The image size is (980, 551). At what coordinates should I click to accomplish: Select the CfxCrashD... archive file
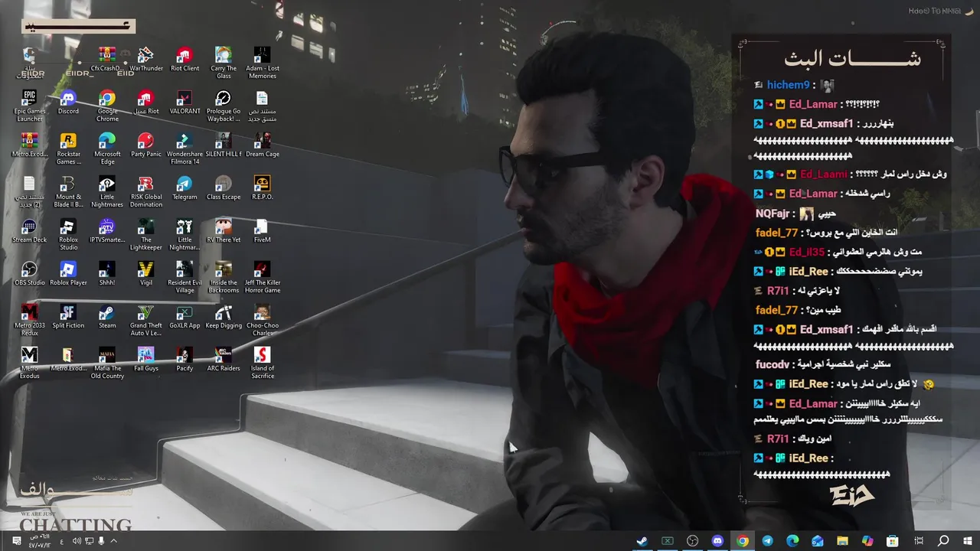(107, 60)
